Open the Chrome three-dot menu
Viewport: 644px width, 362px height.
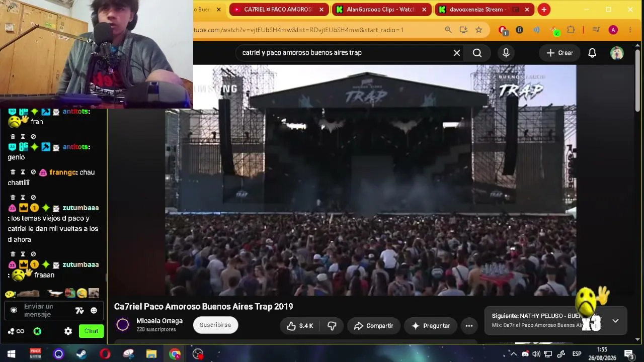click(630, 30)
